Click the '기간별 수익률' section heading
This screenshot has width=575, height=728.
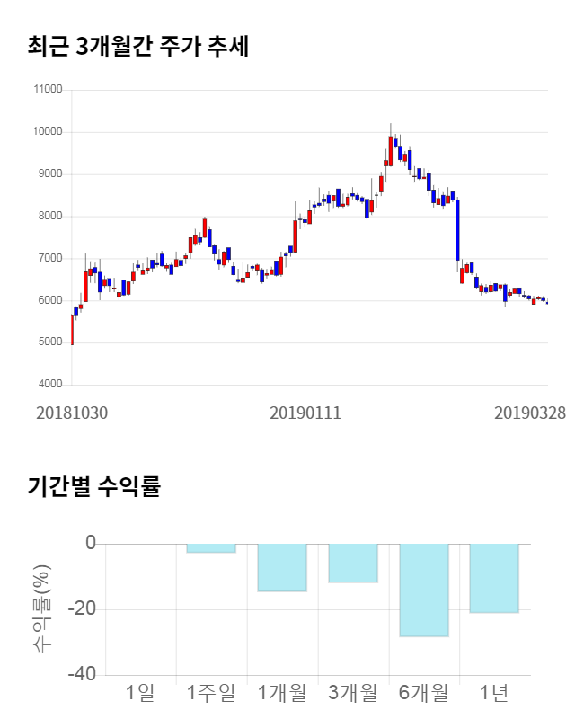pyautogui.click(x=93, y=487)
